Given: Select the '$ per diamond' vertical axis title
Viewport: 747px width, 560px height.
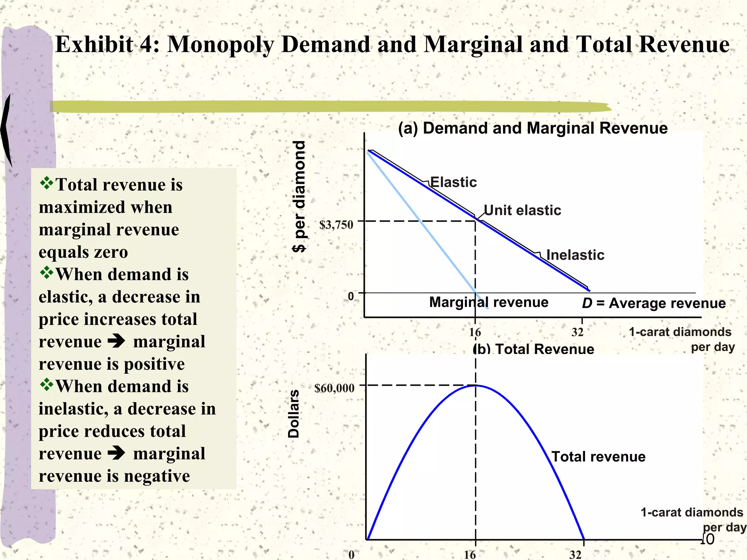Looking at the screenshot, I should [299, 197].
